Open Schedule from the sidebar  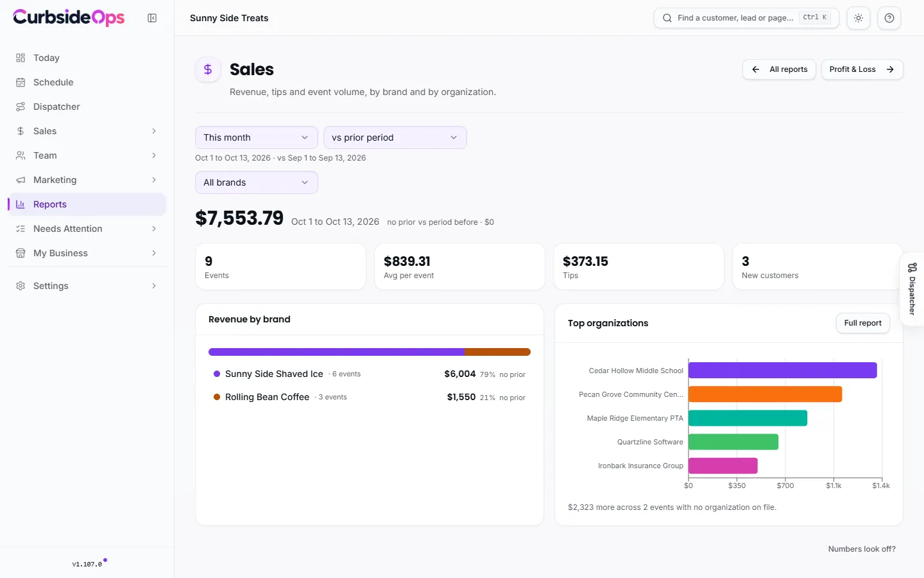(x=87, y=82)
